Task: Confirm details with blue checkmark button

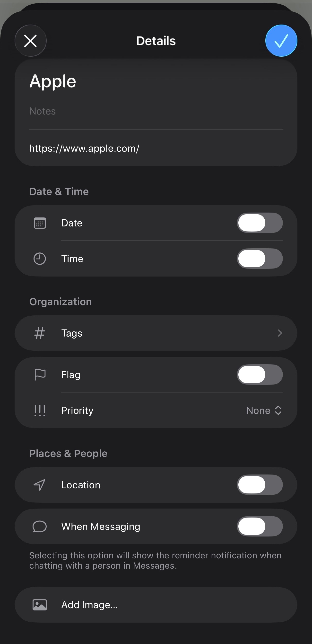Action: pos(281,41)
